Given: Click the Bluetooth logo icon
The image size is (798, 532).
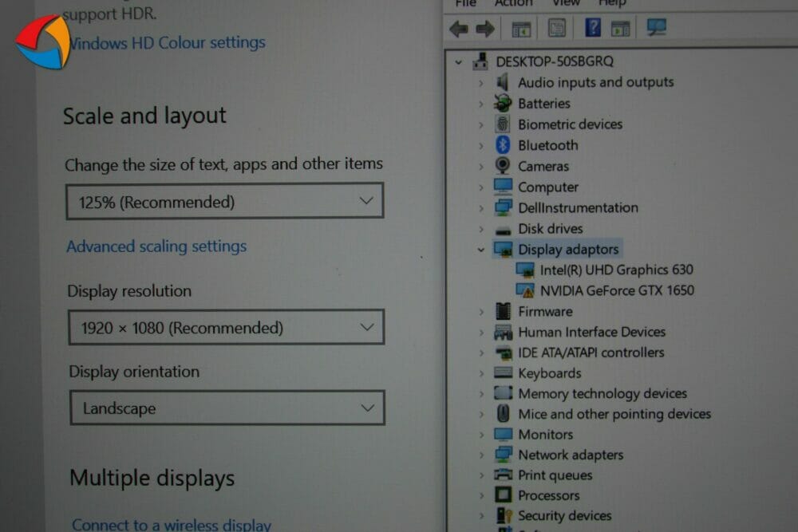Looking at the screenshot, I should [x=503, y=145].
